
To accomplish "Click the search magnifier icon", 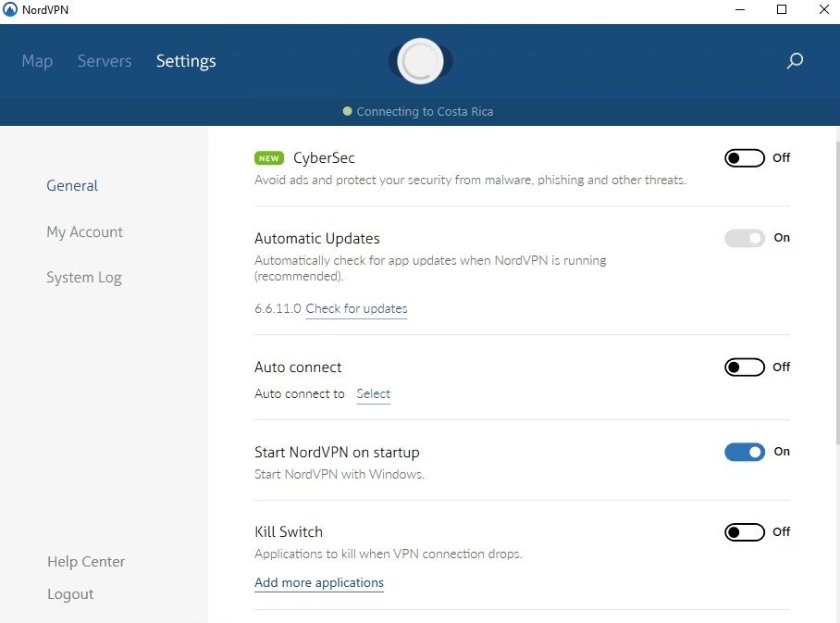I will (795, 60).
